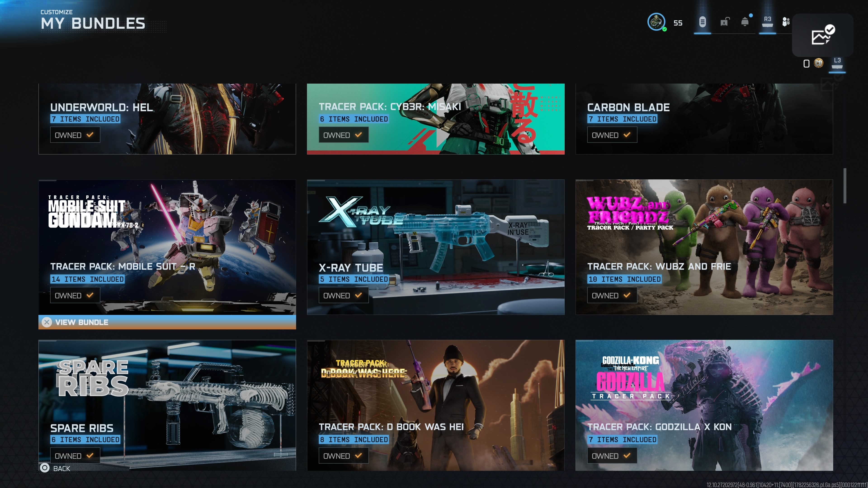Click the My Bundles heading
Viewport: 868px width, 488px height.
[x=93, y=23]
